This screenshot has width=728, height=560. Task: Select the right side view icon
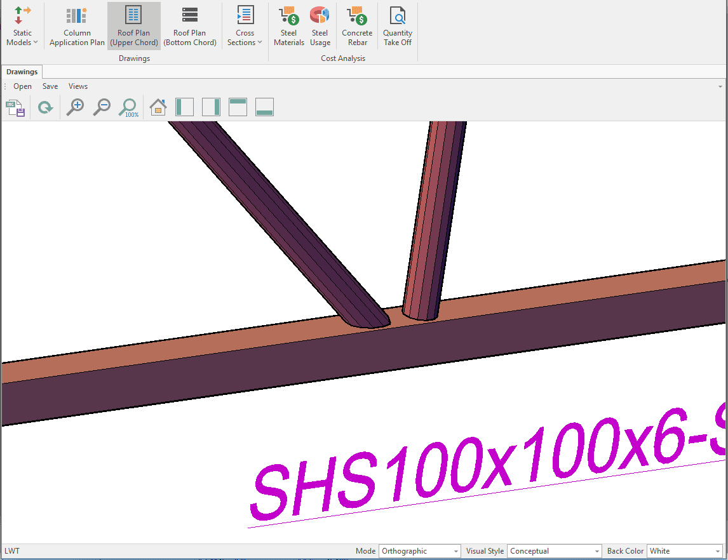pos(211,107)
